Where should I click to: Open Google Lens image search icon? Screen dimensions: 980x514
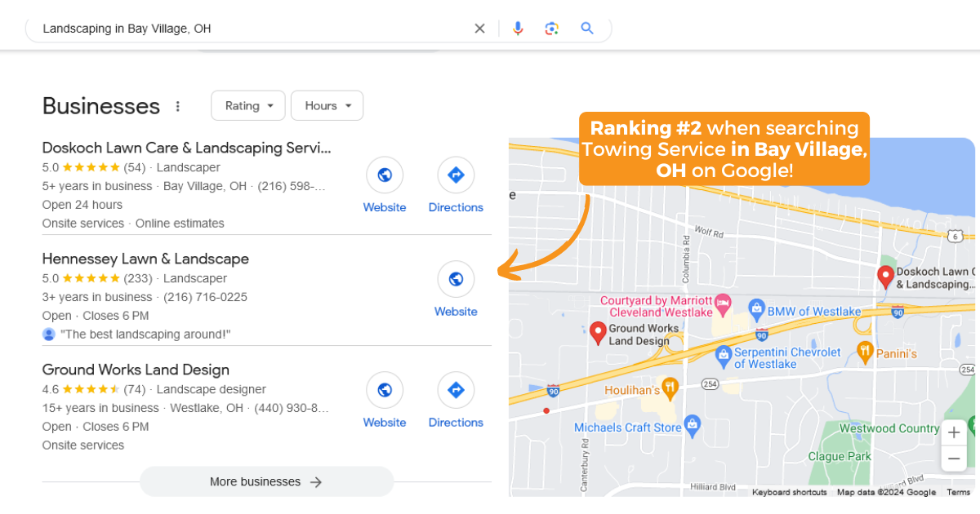pos(552,29)
